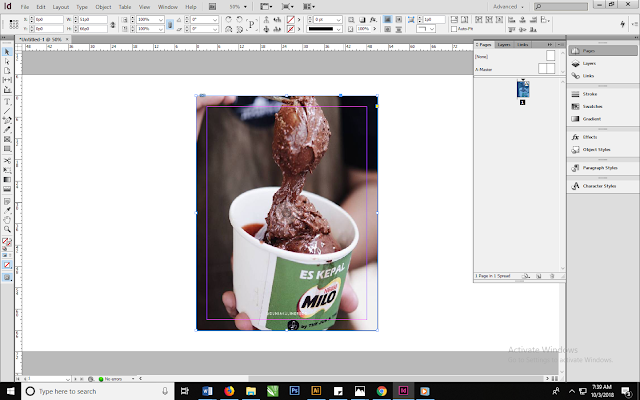
Task: Open the Window menu
Action: pos(167,7)
